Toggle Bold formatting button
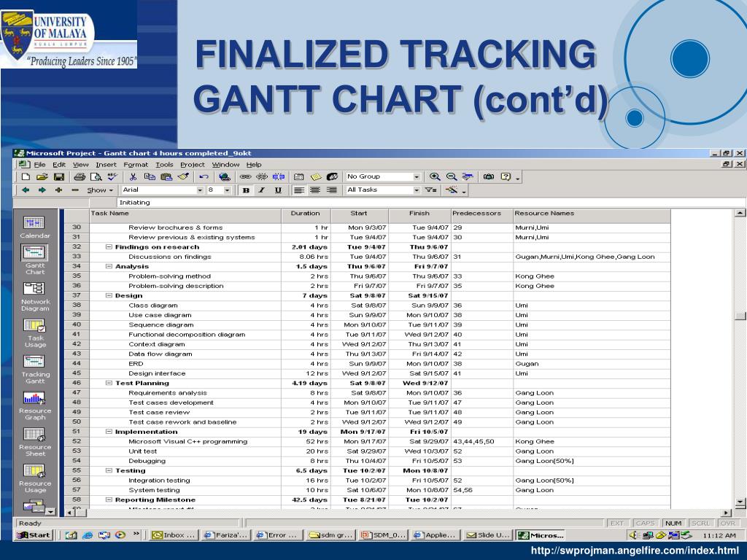The width and height of the screenshot is (747, 560). [x=246, y=190]
